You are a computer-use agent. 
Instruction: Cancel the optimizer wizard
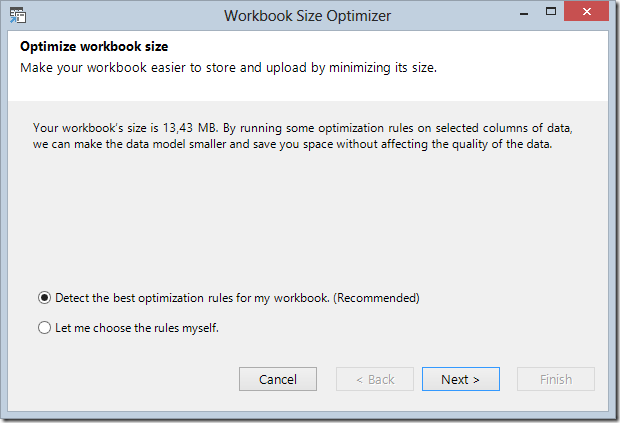278,379
